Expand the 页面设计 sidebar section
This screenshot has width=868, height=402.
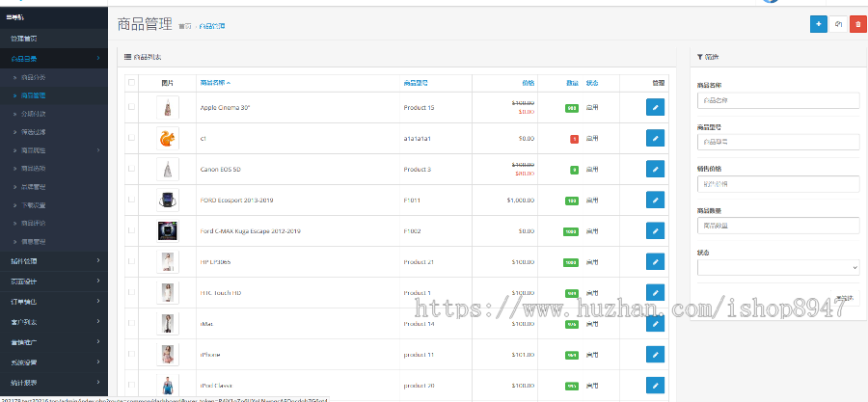pyautogui.click(x=54, y=281)
